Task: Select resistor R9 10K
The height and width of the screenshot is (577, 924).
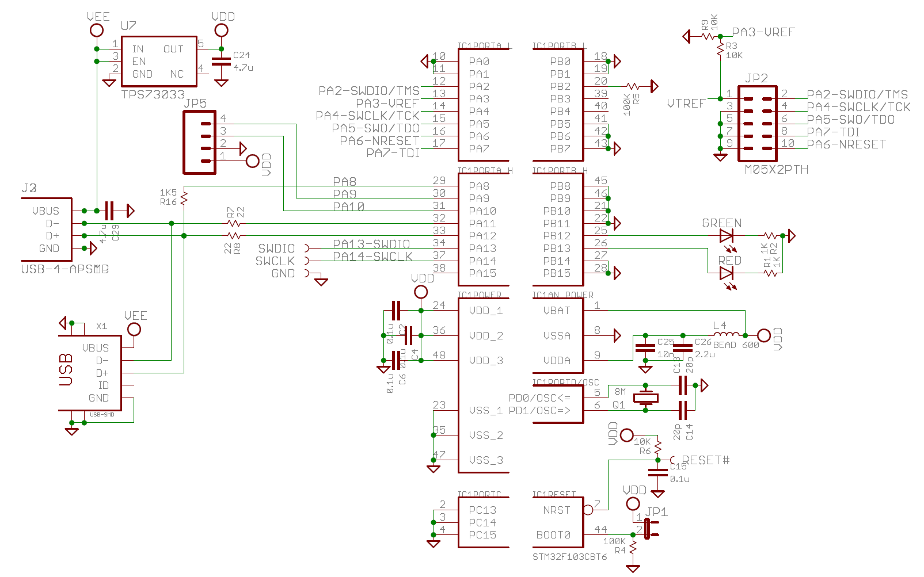Action: click(708, 36)
